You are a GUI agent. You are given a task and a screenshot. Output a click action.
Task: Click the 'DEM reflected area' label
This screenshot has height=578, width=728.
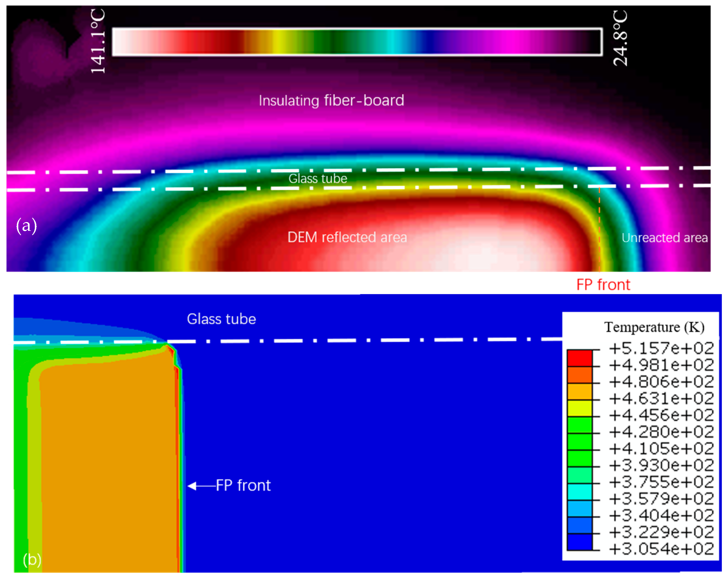point(347,237)
